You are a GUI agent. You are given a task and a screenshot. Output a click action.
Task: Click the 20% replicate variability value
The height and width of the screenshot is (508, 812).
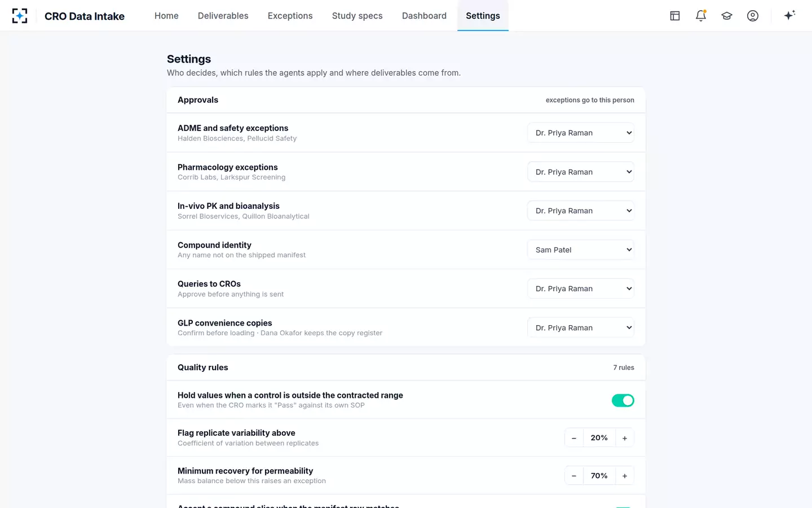pyautogui.click(x=599, y=438)
